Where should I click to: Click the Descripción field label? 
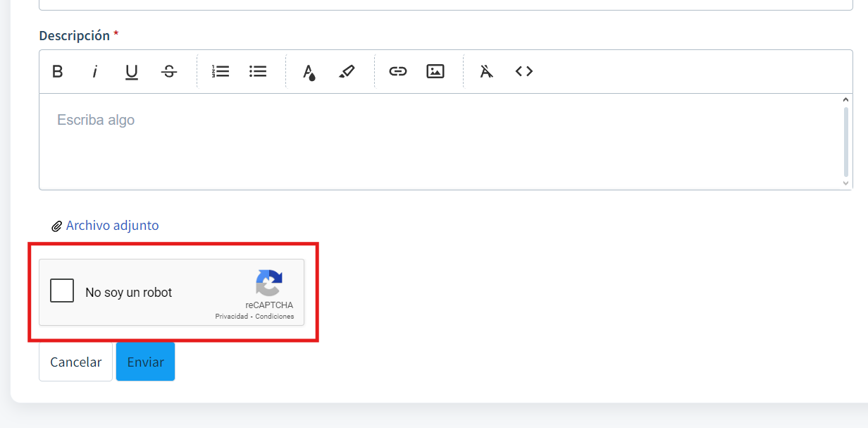(x=75, y=35)
